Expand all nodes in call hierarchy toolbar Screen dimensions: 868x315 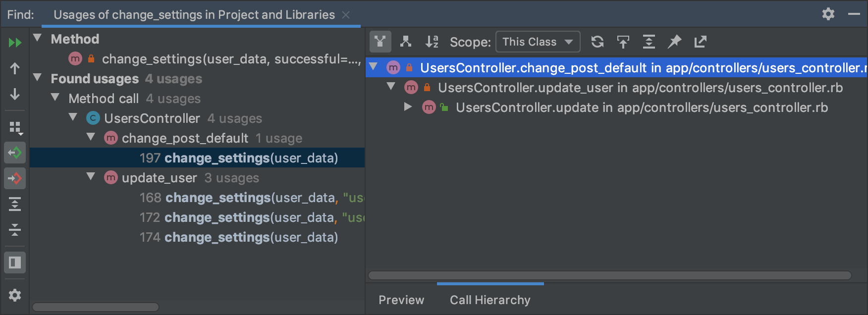click(x=649, y=42)
